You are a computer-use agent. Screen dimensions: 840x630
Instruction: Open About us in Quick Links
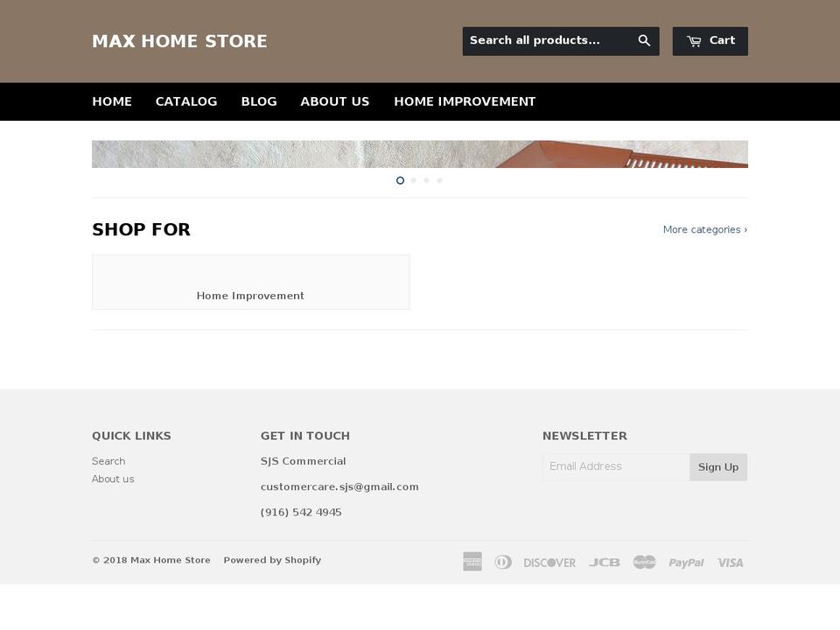[113, 479]
